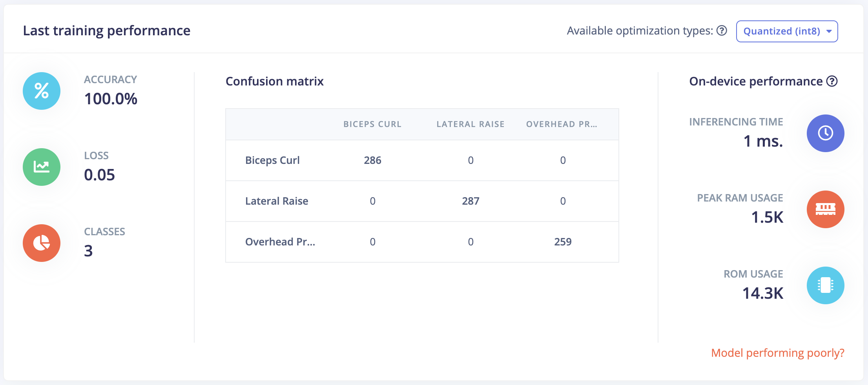
Task: Select the Biceps Curl column header
Action: tap(372, 124)
